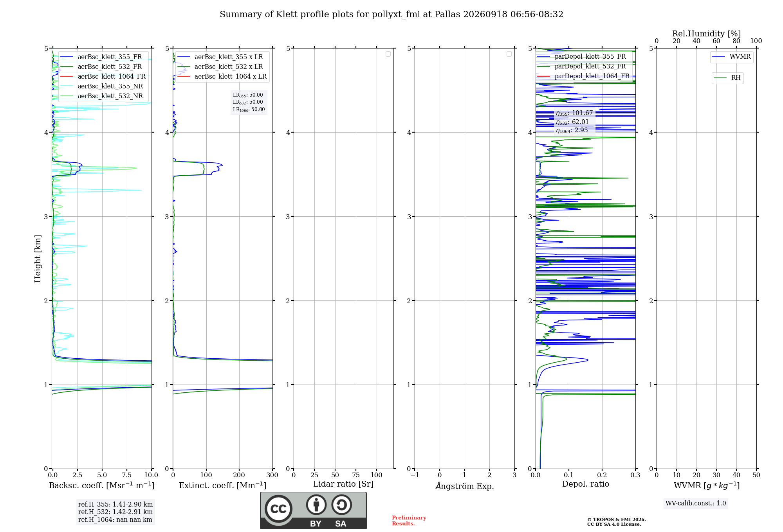Click the '© TROPOS & FMI 2026.' copyright line
The width and height of the screenshot is (783, 532).
pos(617,519)
